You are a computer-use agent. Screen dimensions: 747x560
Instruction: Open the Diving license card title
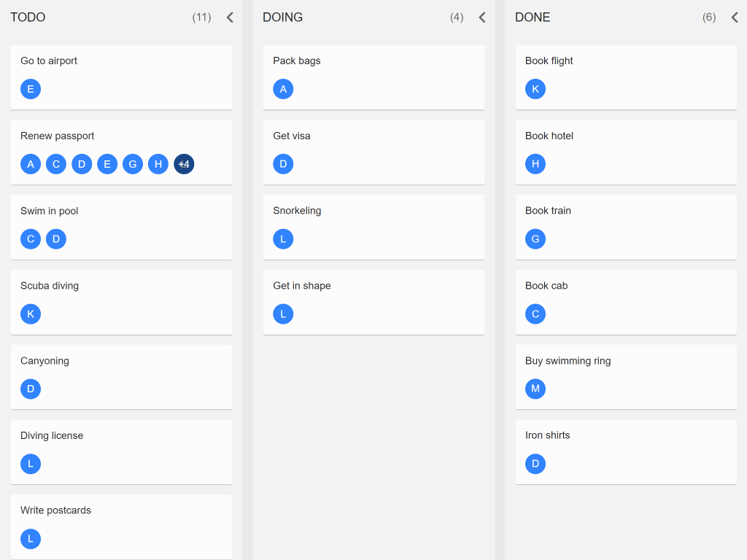[52, 436]
